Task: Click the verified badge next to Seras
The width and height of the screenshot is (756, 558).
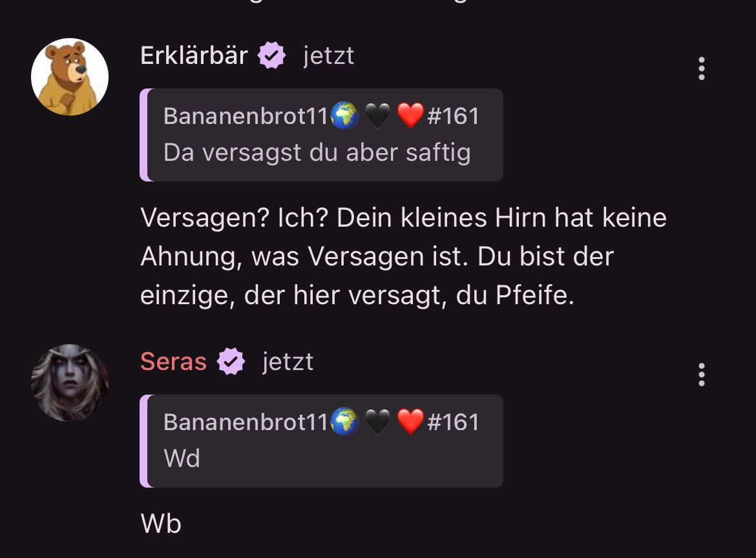Action: pos(231,362)
